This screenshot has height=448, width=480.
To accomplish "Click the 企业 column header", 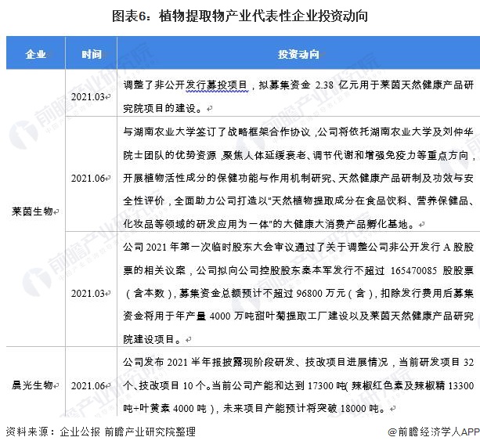I will pyautogui.click(x=35, y=54).
